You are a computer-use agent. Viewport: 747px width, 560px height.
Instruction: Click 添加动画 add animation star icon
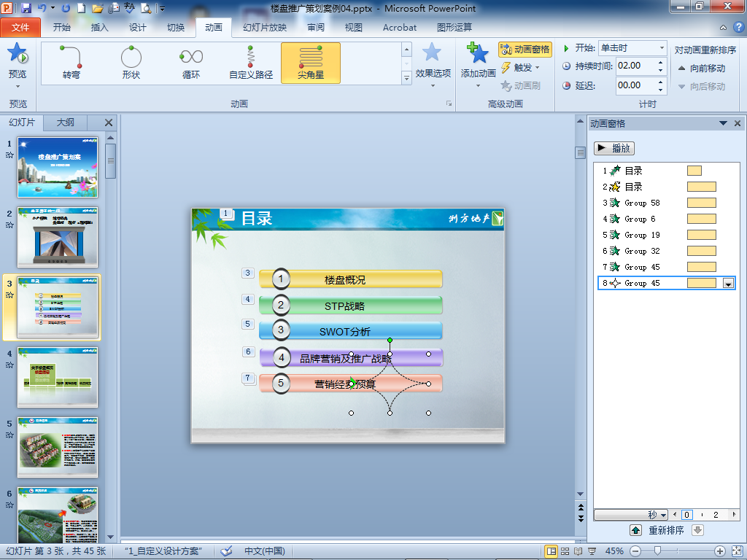[x=478, y=53]
